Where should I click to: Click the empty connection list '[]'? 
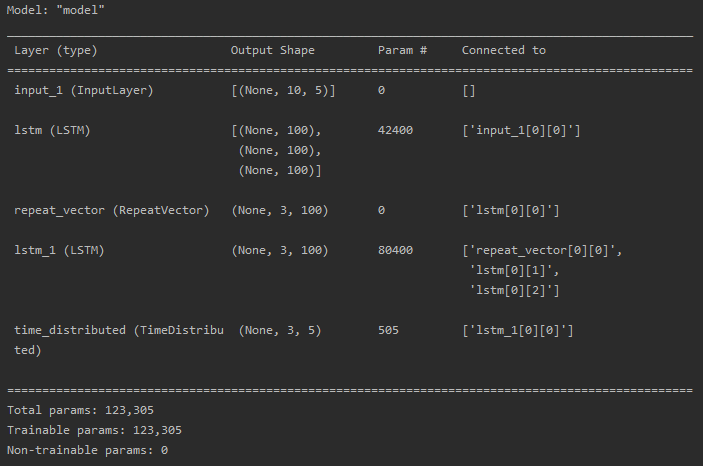(469, 91)
